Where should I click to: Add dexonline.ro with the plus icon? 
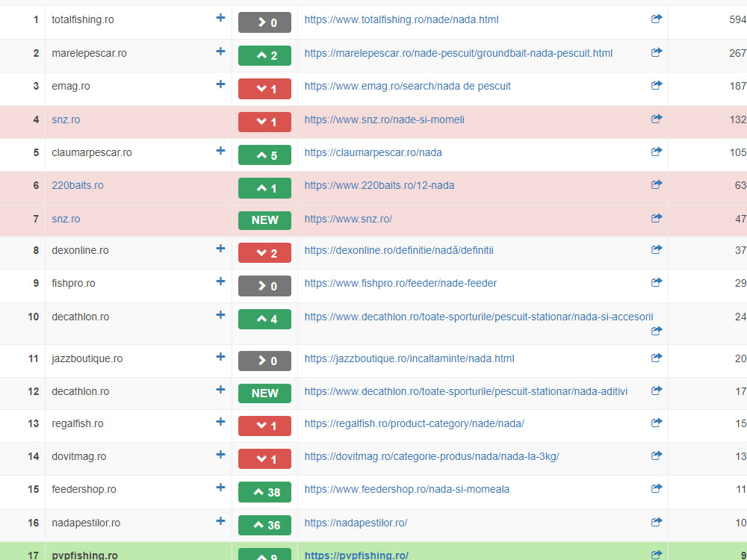click(x=220, y=249)
